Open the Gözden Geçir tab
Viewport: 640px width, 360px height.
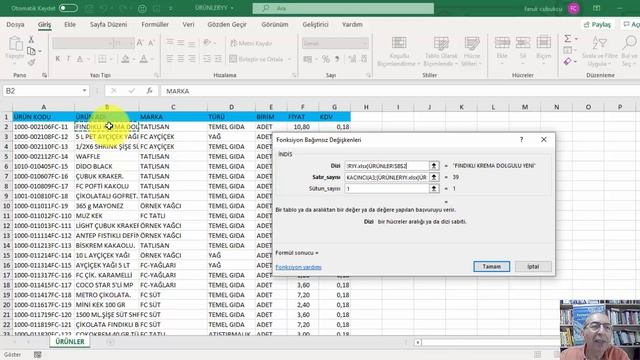[227, 24]
